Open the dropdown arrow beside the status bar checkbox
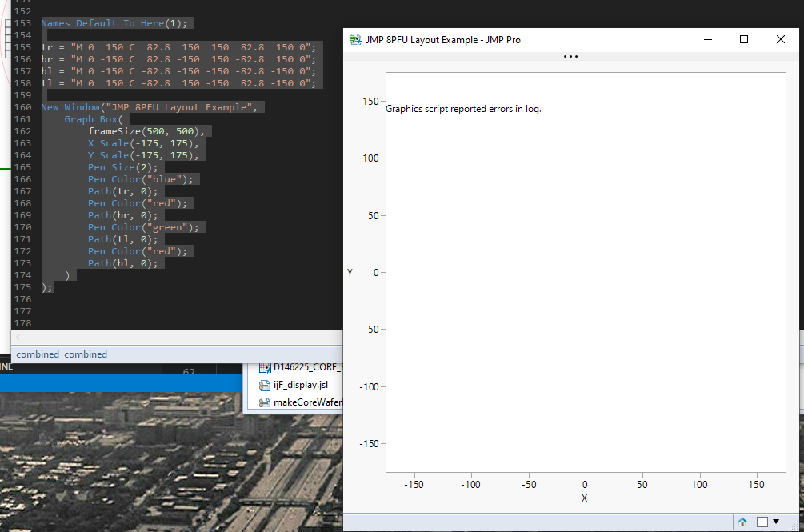The image size is (804, 532). pyautogui.click(x=775, y=522)
